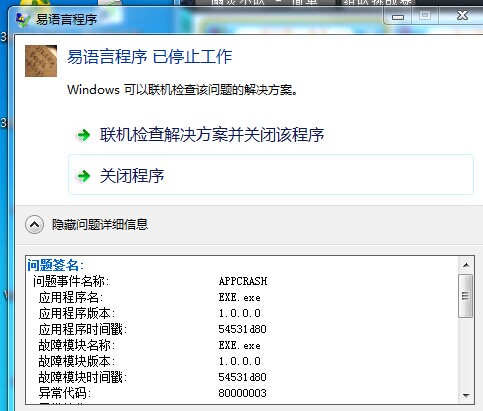Click 1.0.0.0 beside 应用程序版本
The image size is (483, 411).
239,313
